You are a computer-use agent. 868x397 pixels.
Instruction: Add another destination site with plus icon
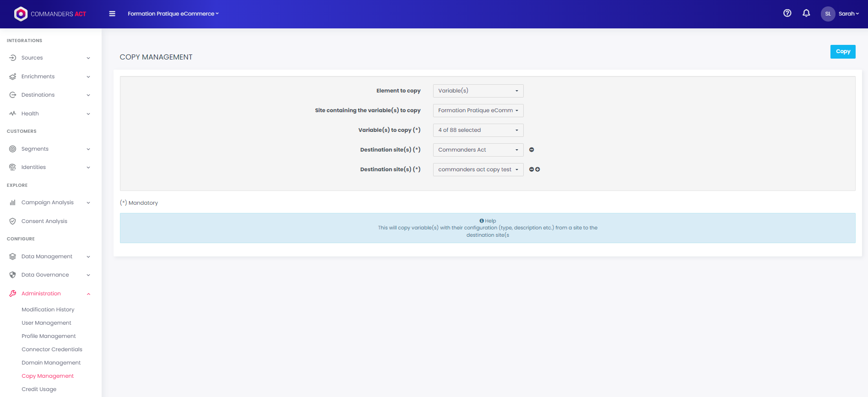pos(538,169)
